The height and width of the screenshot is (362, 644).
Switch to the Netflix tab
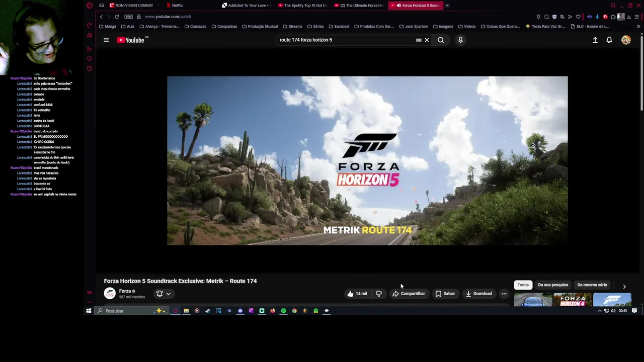176,6
